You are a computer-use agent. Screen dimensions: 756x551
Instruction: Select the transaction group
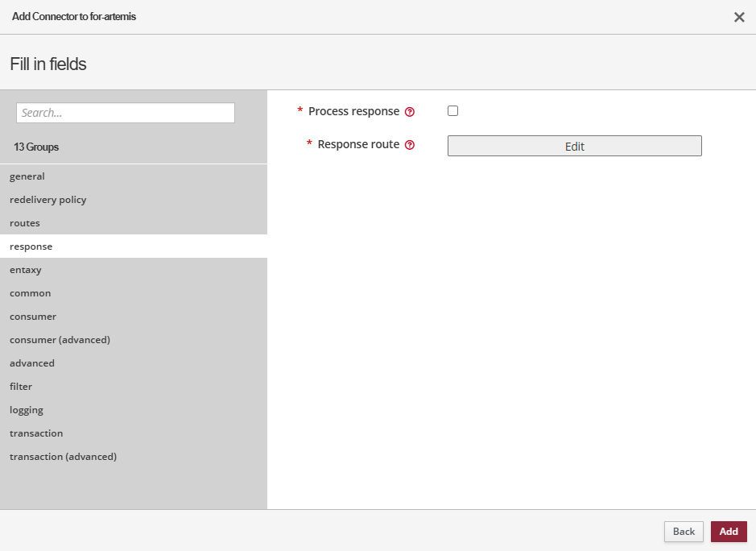point(36,433)
